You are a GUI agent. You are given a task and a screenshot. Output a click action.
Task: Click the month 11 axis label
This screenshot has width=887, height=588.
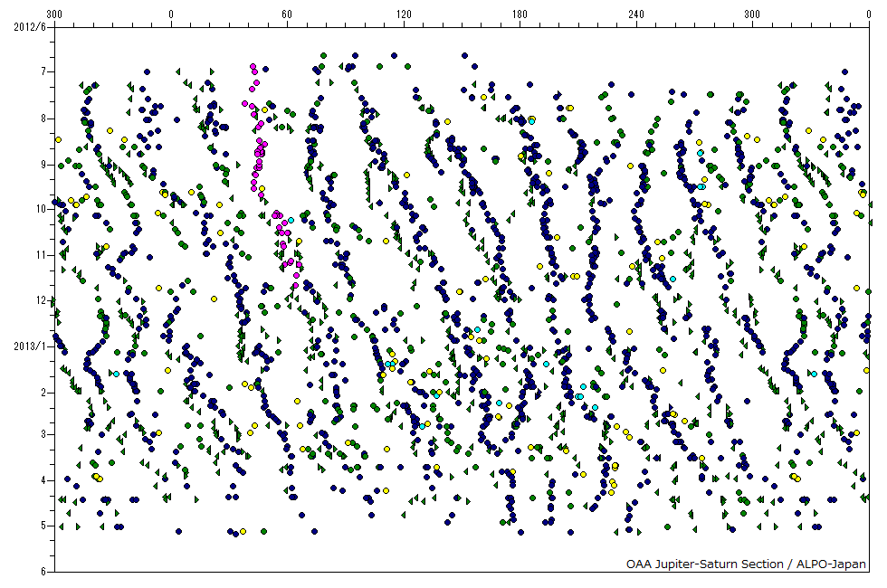click(x=42, y=255)
